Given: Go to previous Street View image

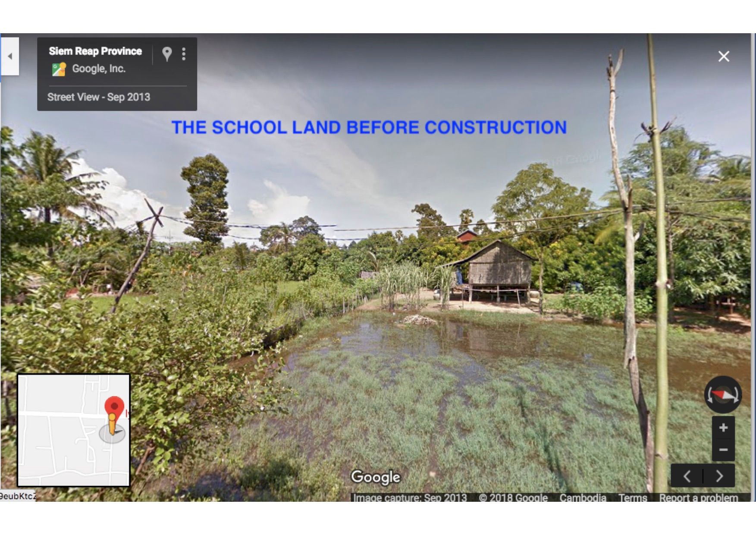Looking at the screenshot, I should coord(687,476).
